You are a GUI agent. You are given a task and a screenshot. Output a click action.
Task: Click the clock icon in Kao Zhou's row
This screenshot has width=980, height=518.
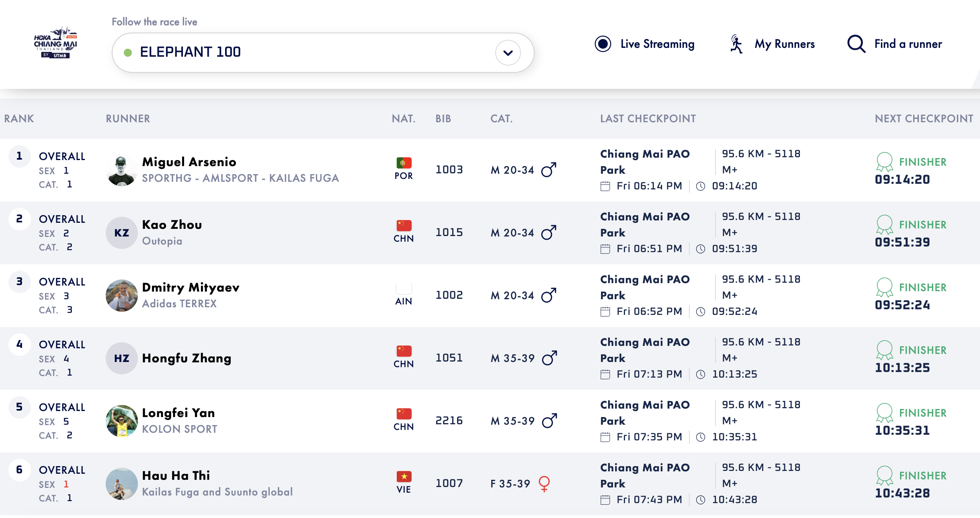click(x=700, y=249)
